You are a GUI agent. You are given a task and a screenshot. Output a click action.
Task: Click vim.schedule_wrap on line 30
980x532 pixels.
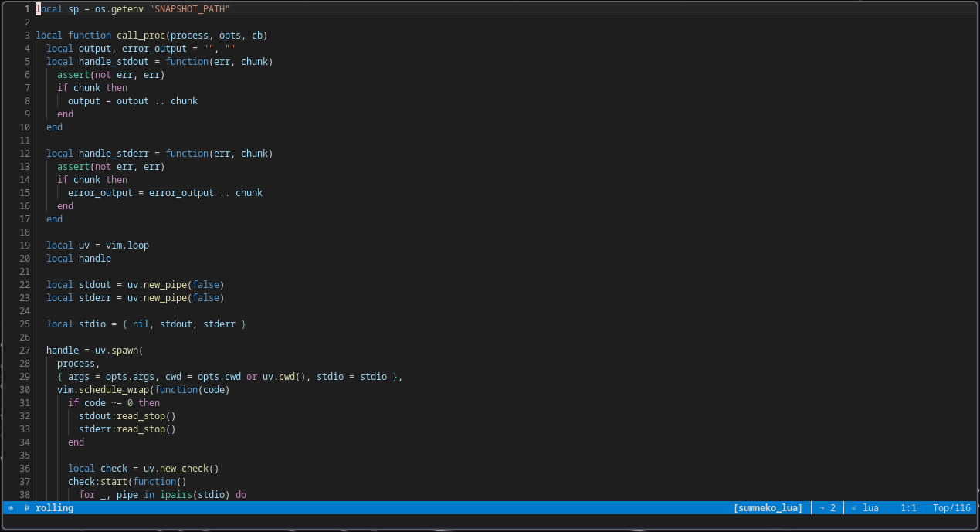click(103, 390)
